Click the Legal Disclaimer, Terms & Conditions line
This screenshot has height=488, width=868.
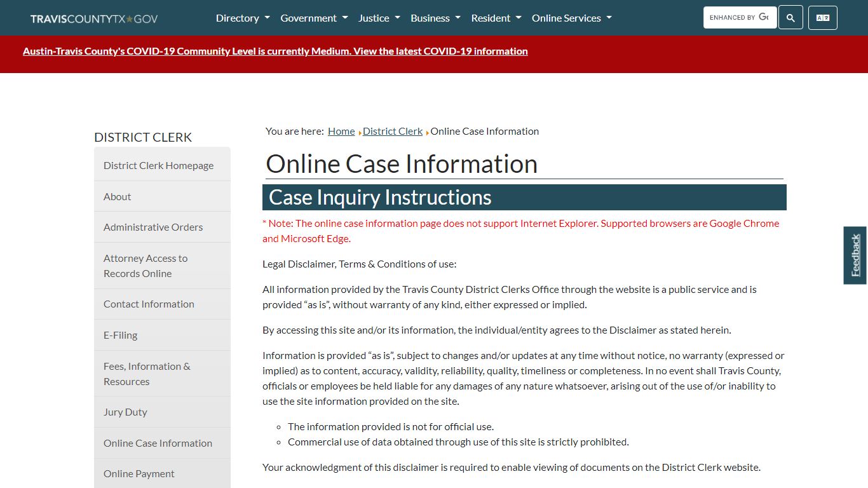pyautogui.click(x=360, y=264)
